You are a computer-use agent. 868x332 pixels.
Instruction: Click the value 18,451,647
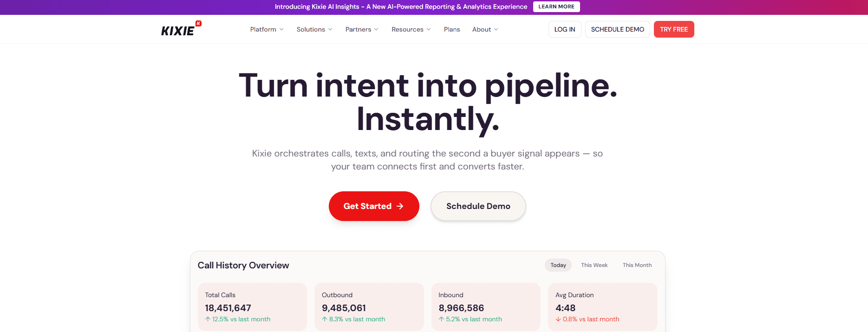(228, 308)
